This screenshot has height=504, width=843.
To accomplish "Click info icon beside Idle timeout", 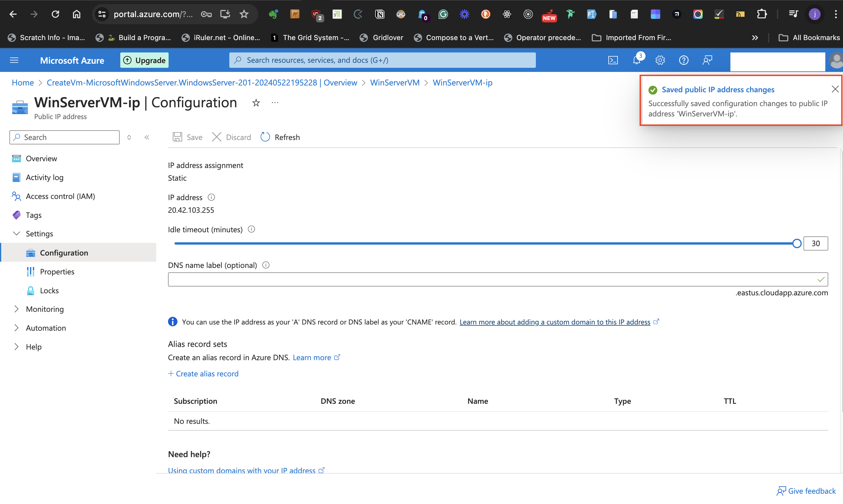I will click(251, 229).
